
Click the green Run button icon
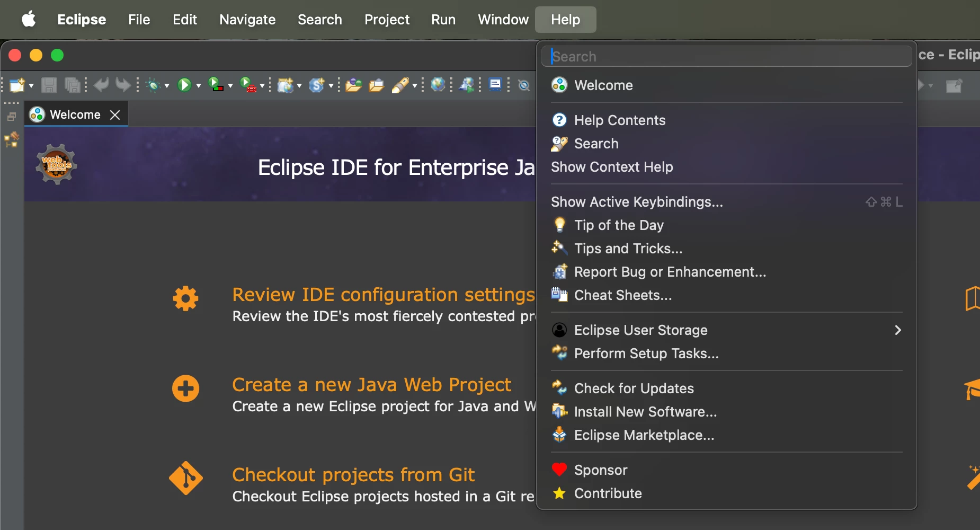[184, 85]
